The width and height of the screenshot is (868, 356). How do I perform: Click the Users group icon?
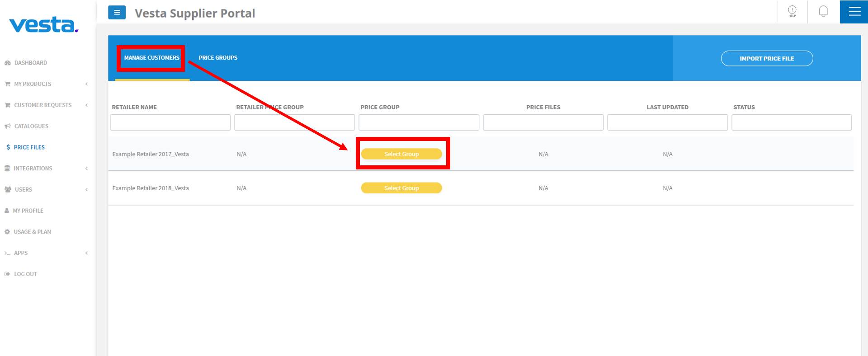[x=8, y=190]
